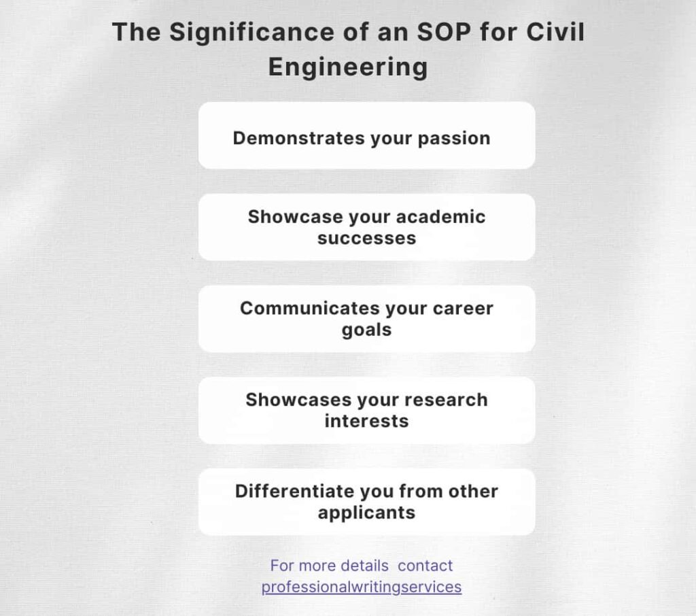Click the word "interests" in the fourth card
696x616 pixels.
pos(366,421)
